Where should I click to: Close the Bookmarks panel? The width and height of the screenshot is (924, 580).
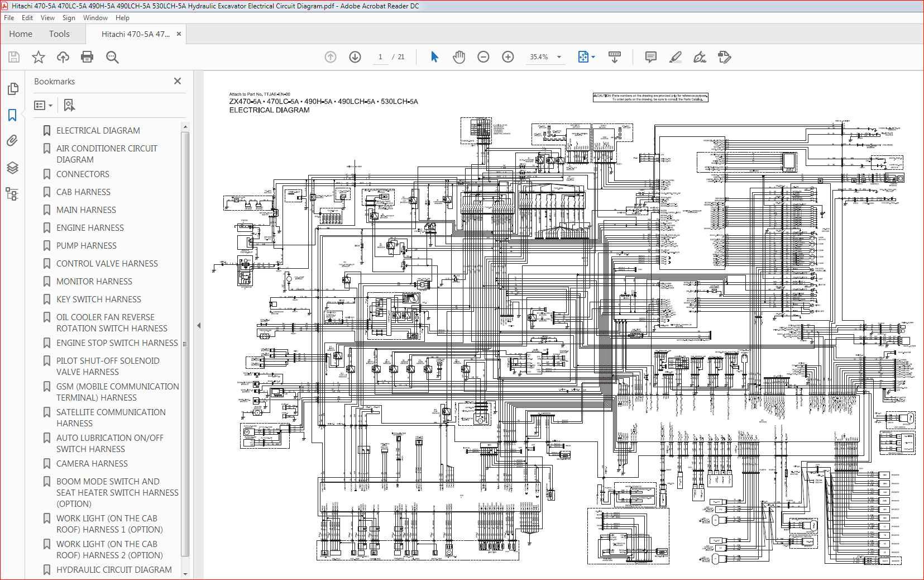pos(178,81)
